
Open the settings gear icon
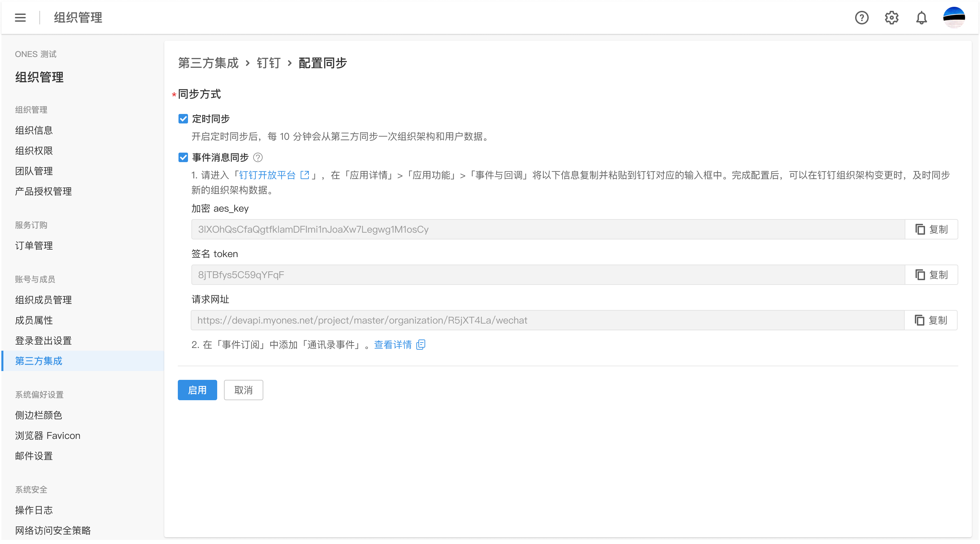[x=891, y=18]
